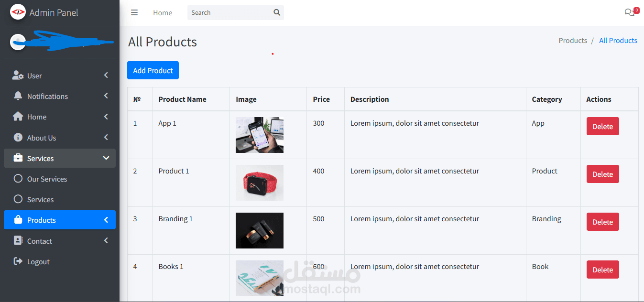
Task: Click the Admin Panel code logo
Action: coord(18,12)
